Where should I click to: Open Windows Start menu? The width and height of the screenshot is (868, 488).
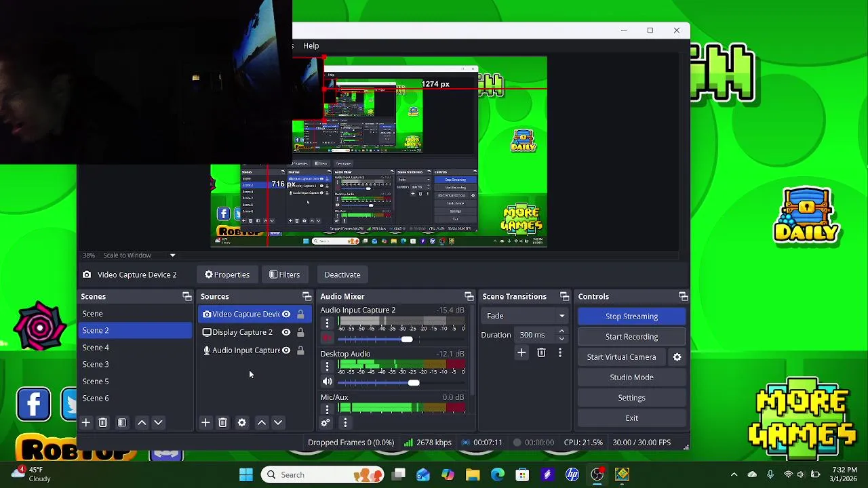246,474
